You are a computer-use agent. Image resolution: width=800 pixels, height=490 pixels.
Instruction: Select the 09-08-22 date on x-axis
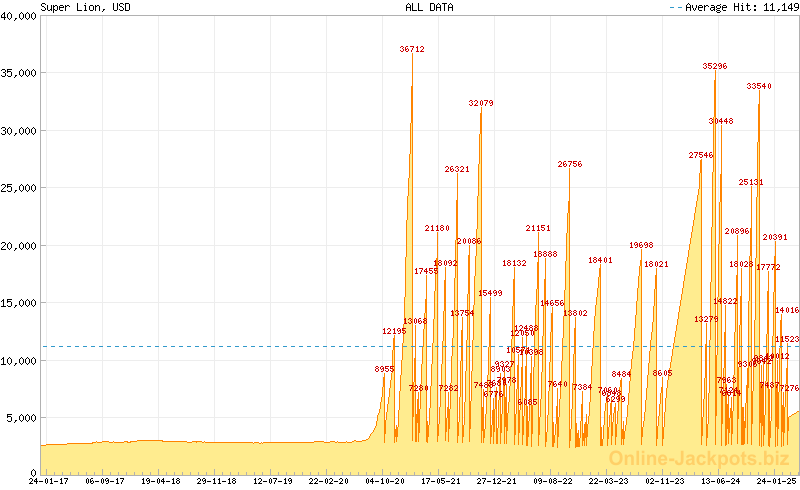(552, 481)
